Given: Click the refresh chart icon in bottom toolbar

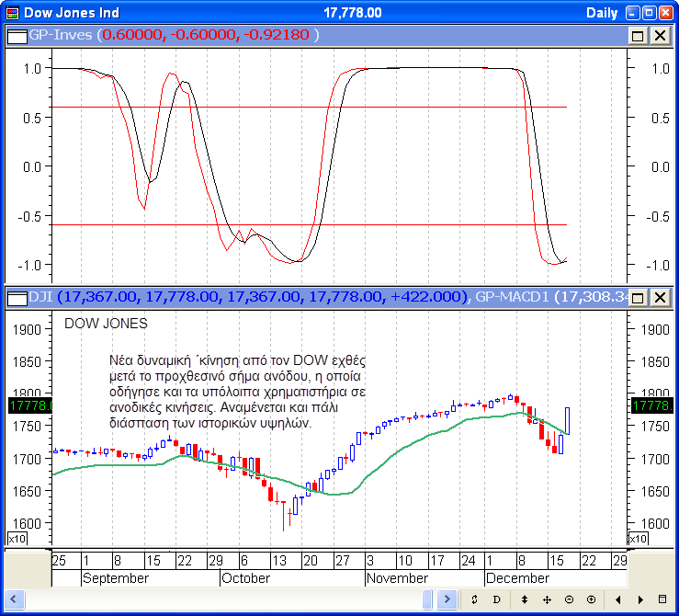Looking at the screenshot, I should (474, 599).
